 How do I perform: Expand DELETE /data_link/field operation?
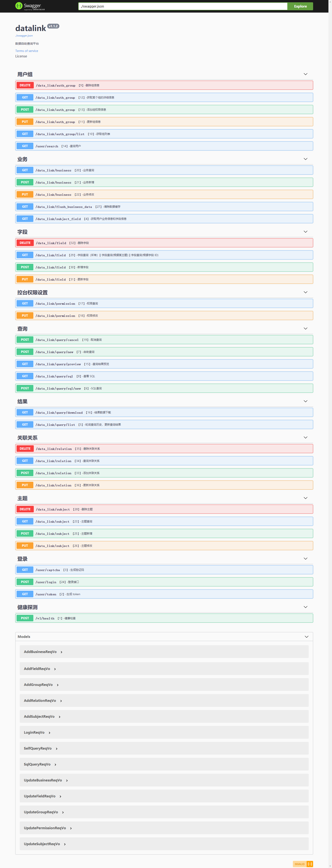(x=164, y=243)
